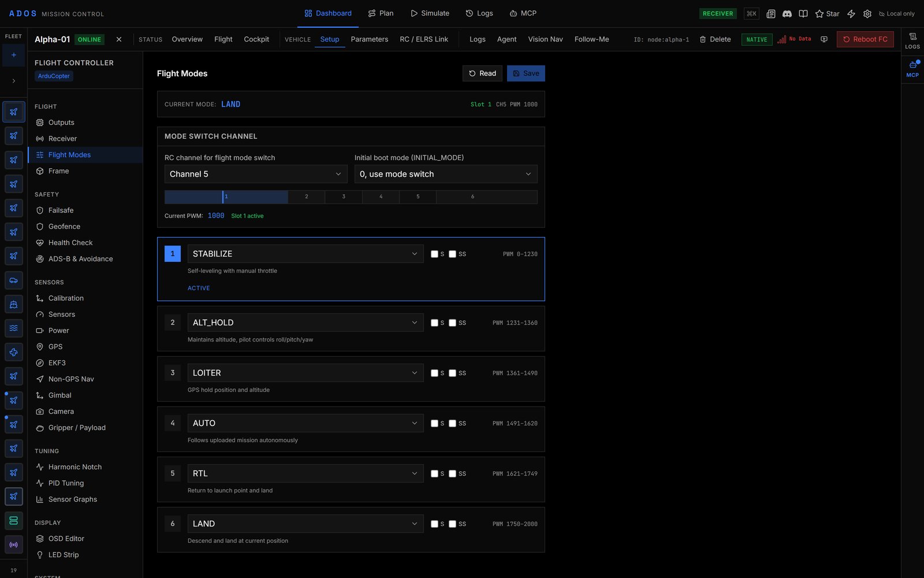Screen dimensions: 924x578
Task: Click slot 6 segment on the PWM bar
Action: [x=487, y=197]
